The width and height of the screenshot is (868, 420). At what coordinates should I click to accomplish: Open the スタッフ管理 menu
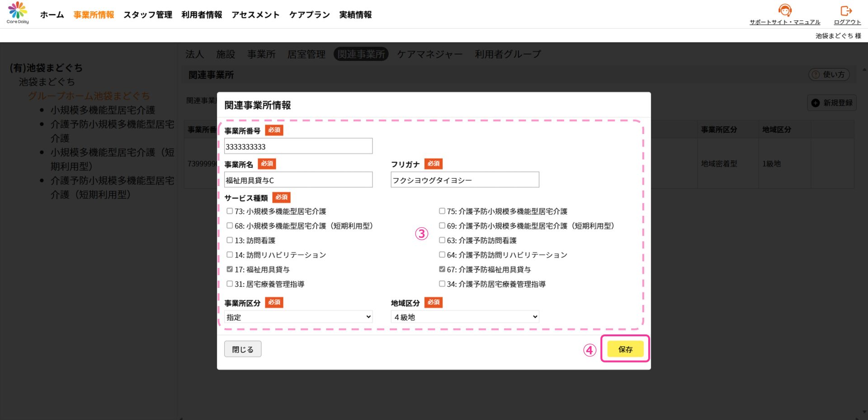[148, 15]
